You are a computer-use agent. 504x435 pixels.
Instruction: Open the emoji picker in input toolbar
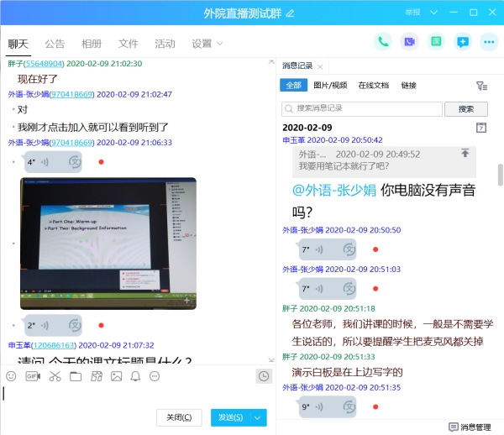pyautogui.click(x=12, y=375)
